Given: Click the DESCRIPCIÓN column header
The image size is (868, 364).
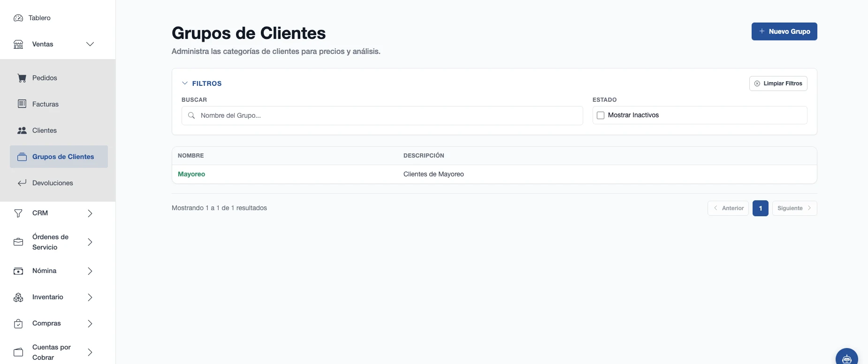Looking at the screenshot, I should (x=424, y=156).
